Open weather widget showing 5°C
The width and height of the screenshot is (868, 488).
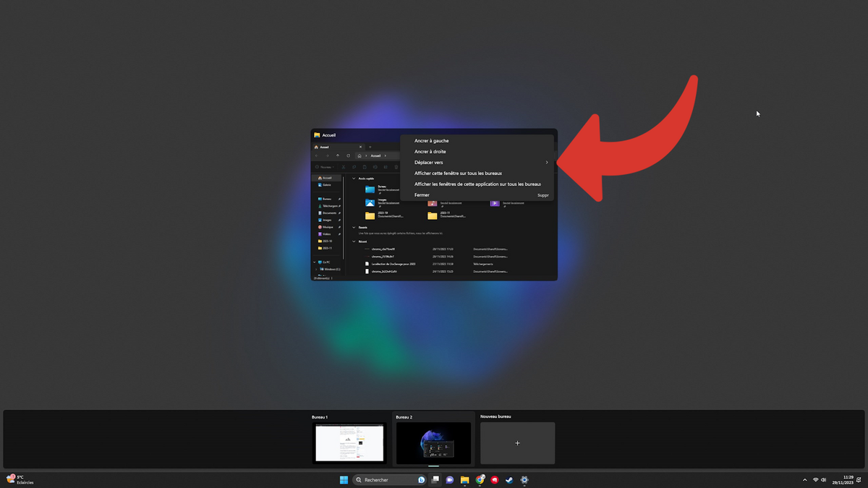pos(20,479)
